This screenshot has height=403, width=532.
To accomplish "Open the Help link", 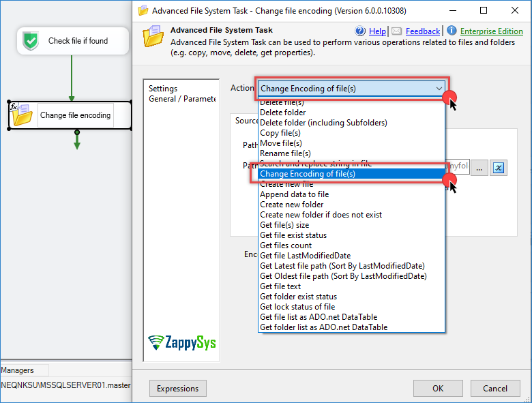I will click(x=377, y=31).
